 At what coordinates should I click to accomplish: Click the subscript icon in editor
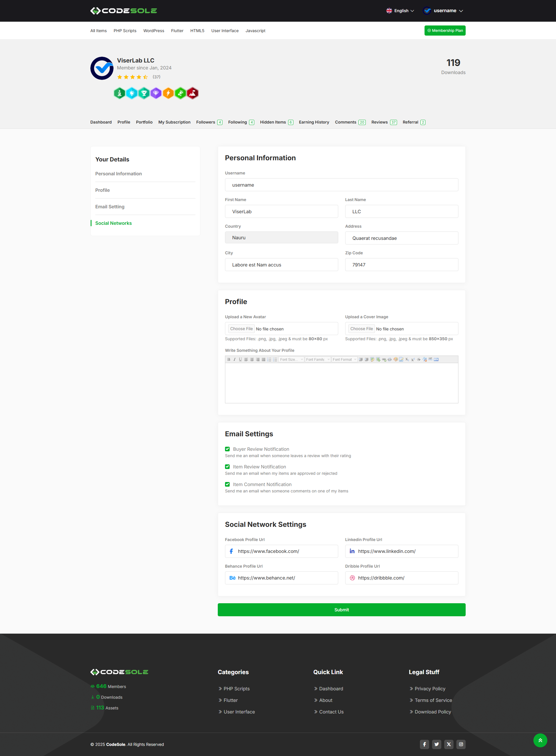(407, 360)
